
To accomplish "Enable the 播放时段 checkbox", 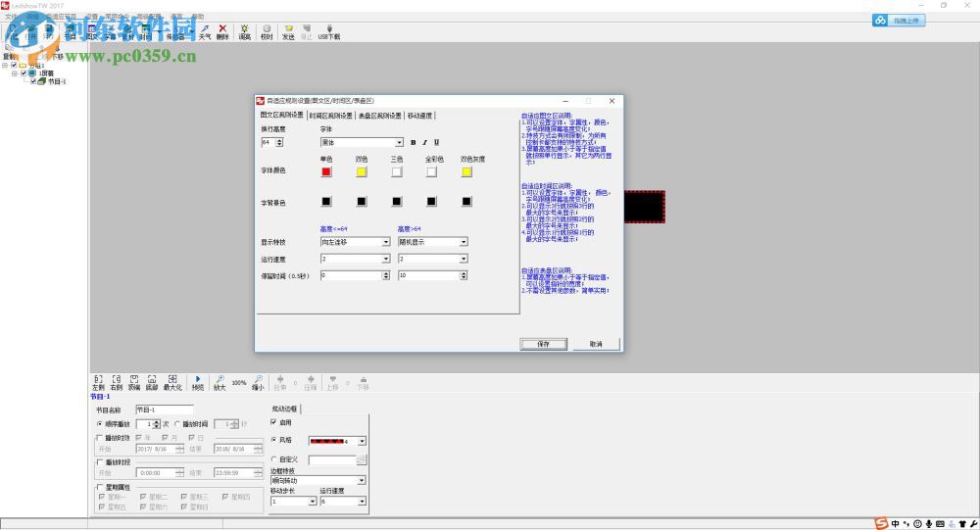I will (99, 460).
